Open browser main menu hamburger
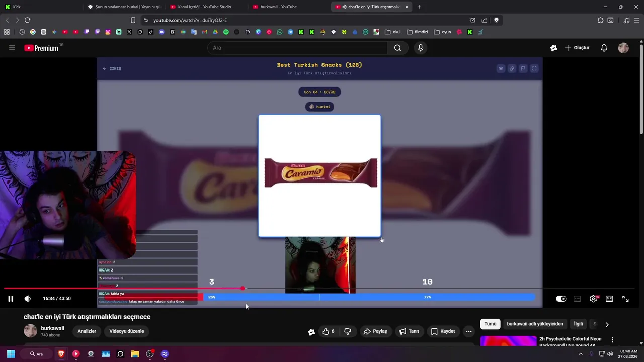644x362 pixels. pos(637,20)
